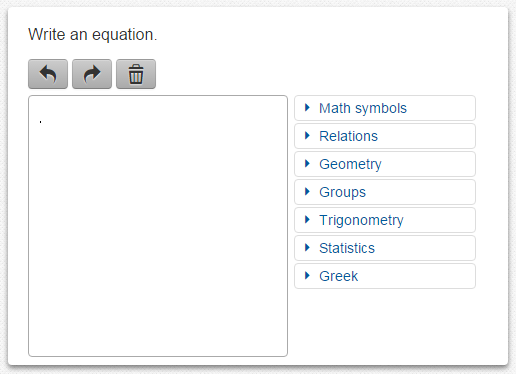Open the Math symbols palette label

point(363,108)
